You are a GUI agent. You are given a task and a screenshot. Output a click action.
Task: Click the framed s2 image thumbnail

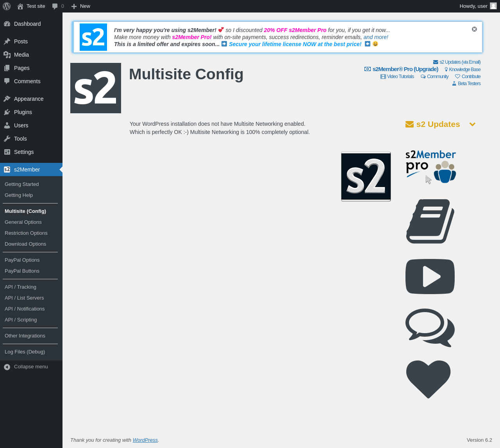click(x=366, y=177)
